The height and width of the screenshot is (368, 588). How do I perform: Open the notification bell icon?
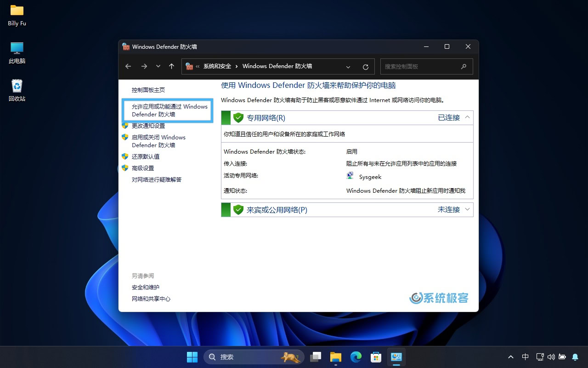pos(575,357)
